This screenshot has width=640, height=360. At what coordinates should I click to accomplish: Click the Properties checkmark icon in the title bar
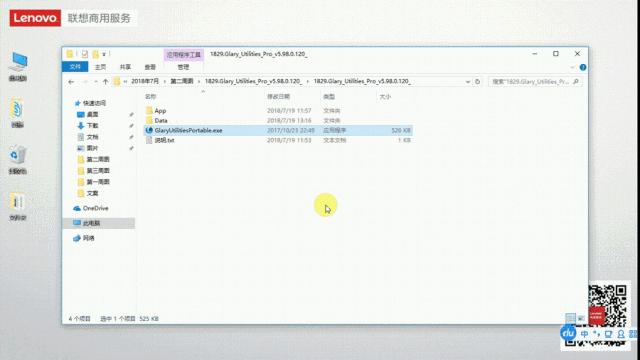tap(84, 54)
